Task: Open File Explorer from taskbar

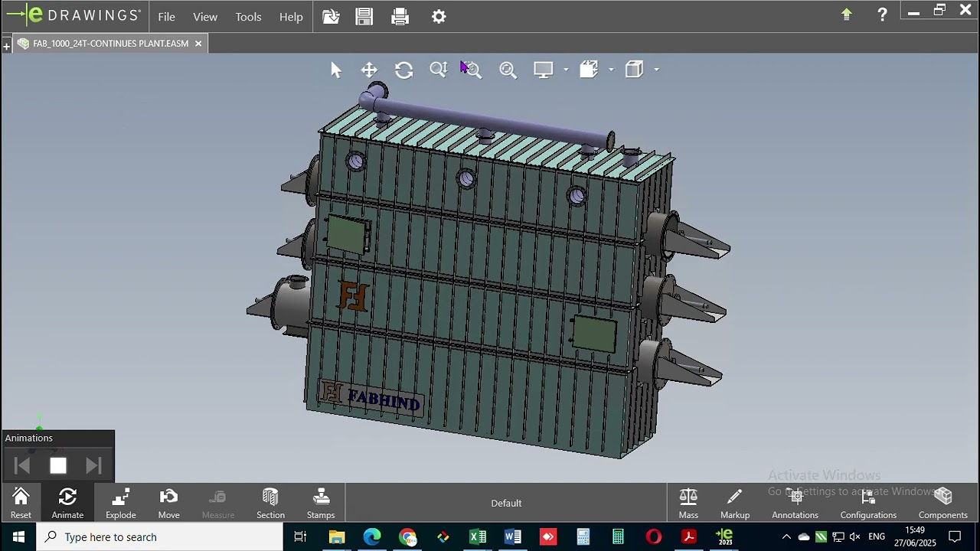Action: (x=337, y=537)
